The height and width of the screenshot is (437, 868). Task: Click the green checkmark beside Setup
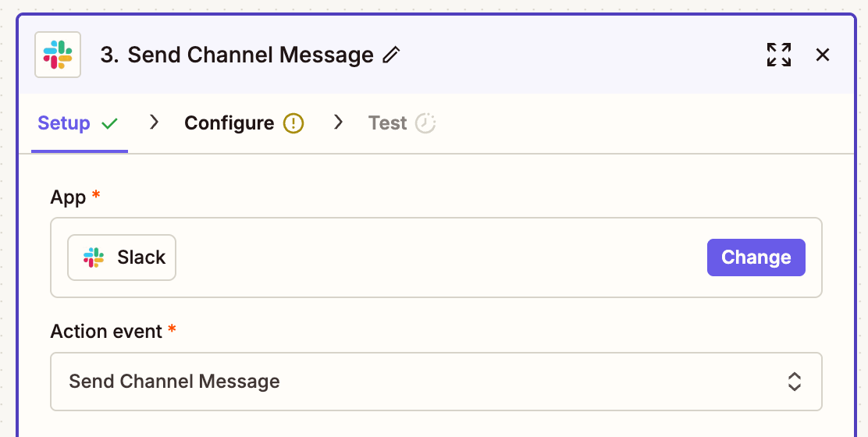pos(109,123)
